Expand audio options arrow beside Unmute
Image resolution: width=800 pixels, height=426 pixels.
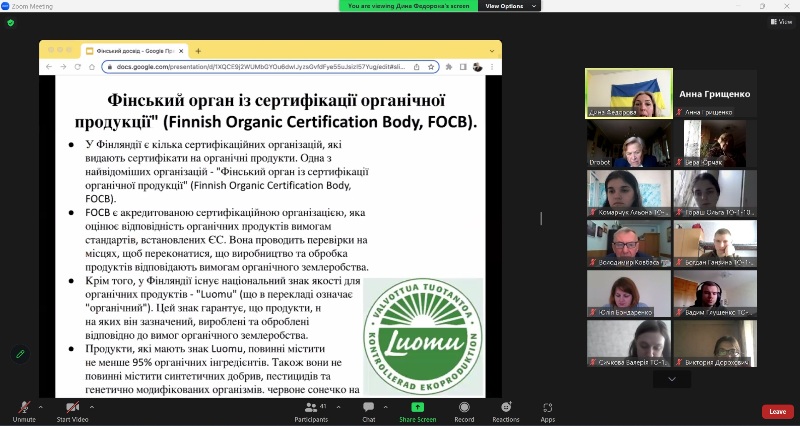click(41, 406)
